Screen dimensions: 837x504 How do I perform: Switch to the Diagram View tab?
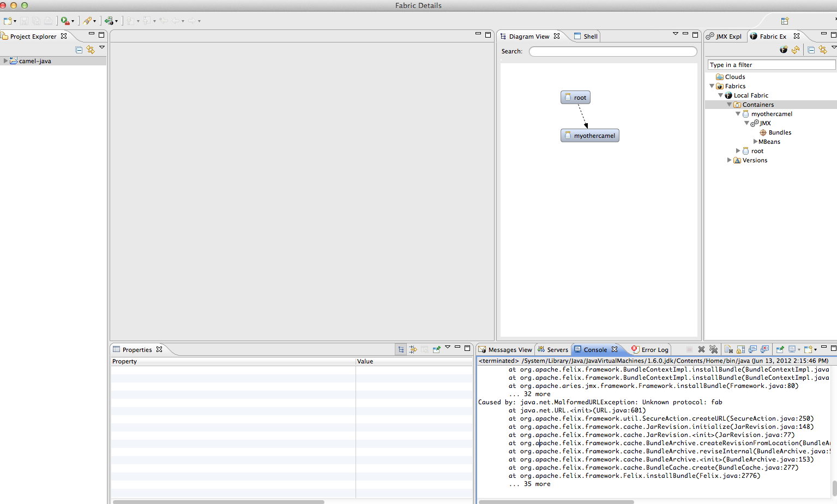[x=529, y=37]
